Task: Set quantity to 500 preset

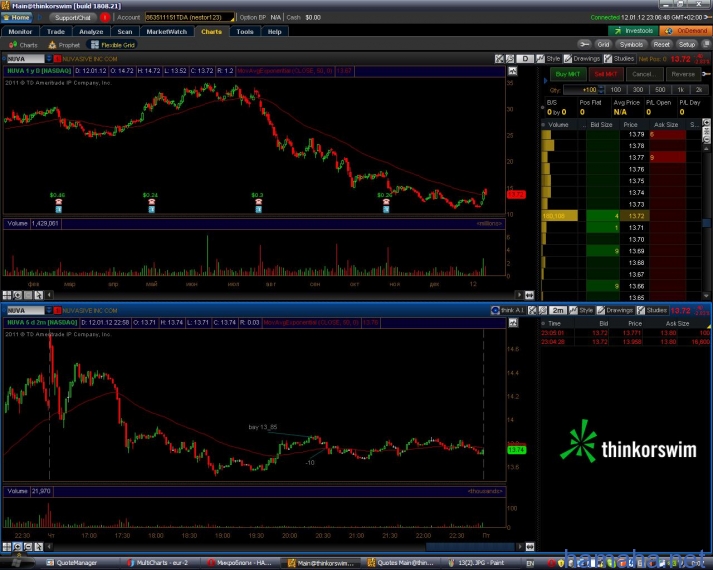Action: [x=660, y=90]
